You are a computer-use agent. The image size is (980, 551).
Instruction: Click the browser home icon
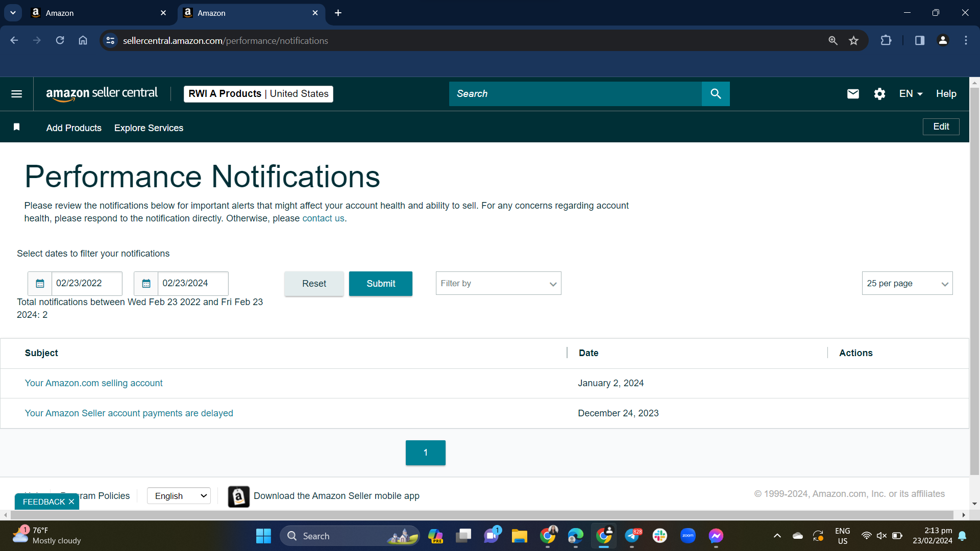[x=83, y=40]
